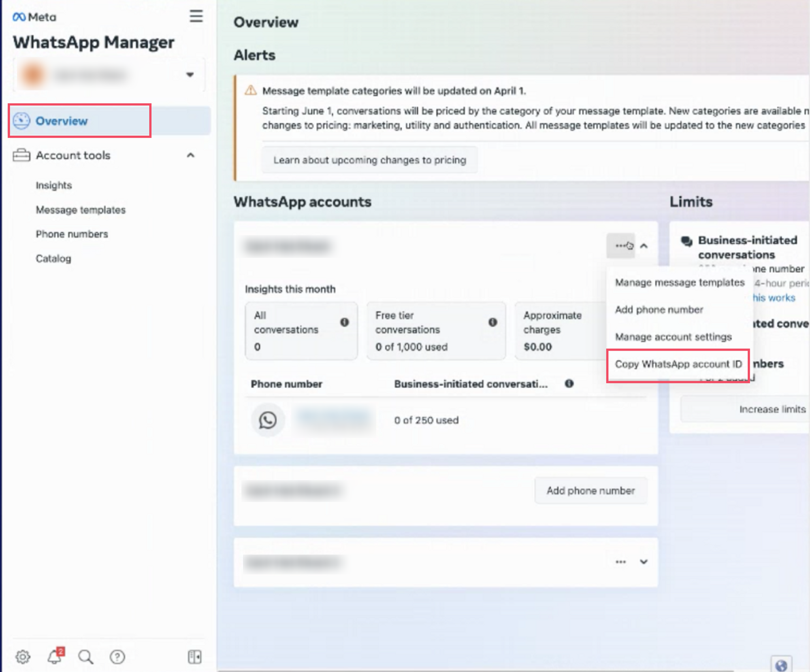Open the help question mark icon

tap(117, 657)
